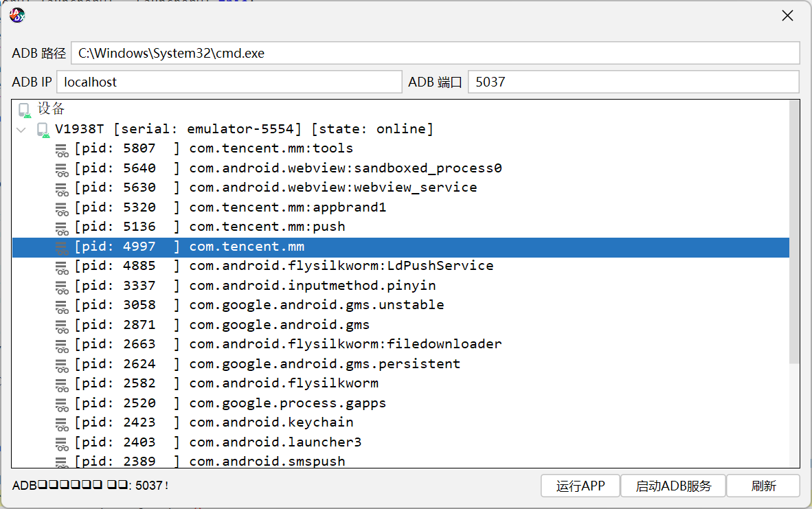This screenshot has height=509, width=812.
Task: Click the device icon next to V1938T
Action: click(x=43, y=130)
